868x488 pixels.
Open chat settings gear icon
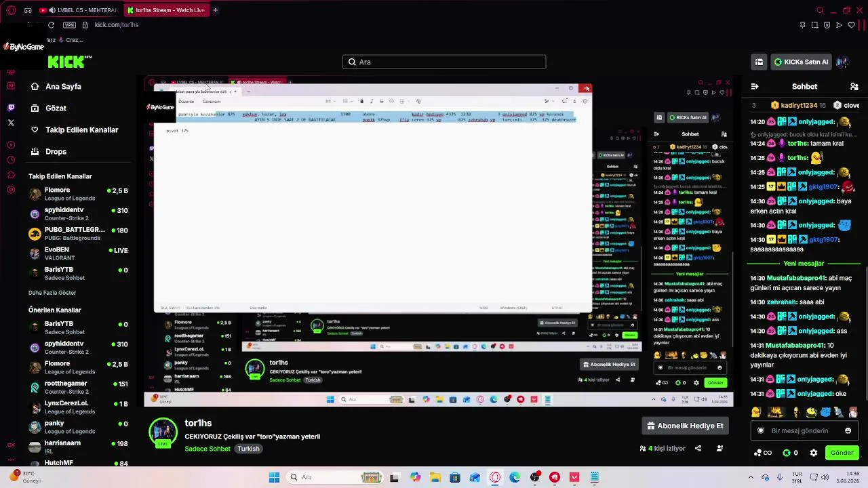point(814,453)
